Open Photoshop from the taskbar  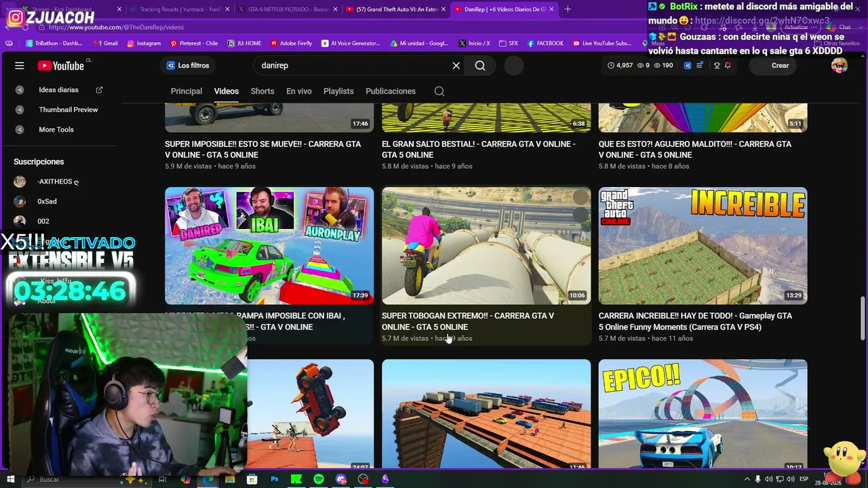click(x=275, y=479)
